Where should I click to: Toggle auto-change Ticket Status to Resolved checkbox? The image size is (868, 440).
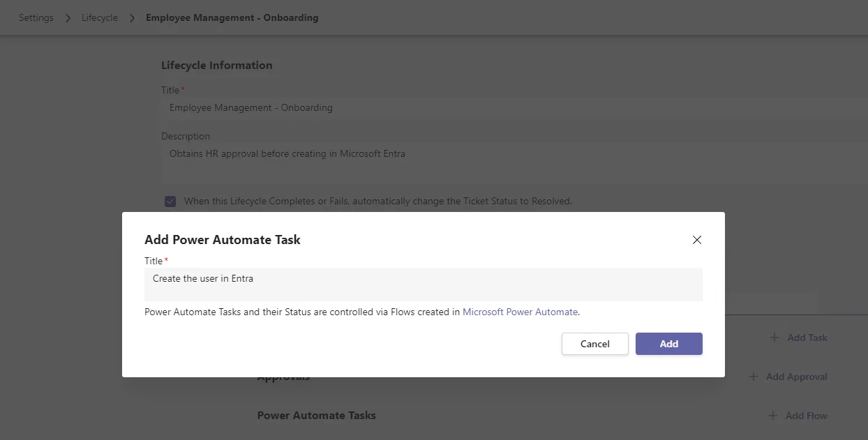(170, 202)
